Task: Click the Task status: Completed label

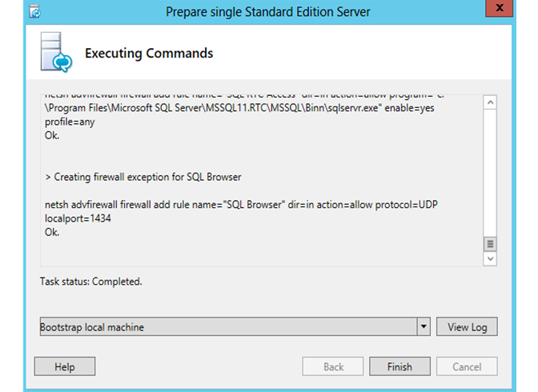Action: coord(91,282)
